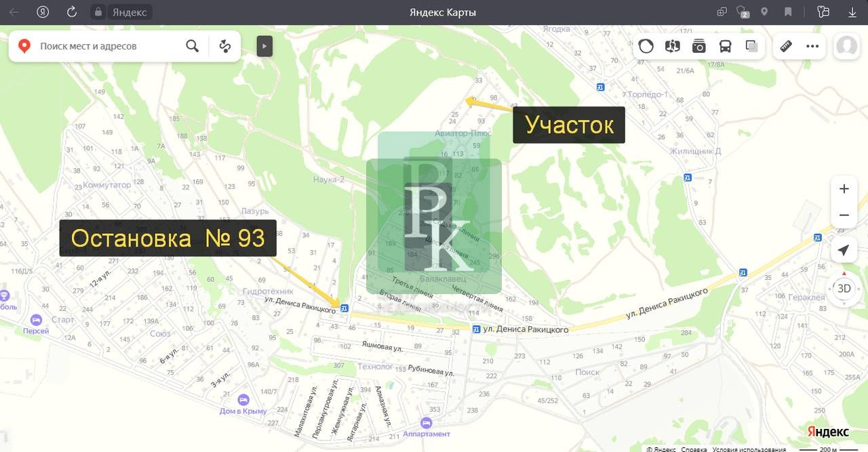Image resolution: width=868 pixels, height=452 pixels.
Task: Click the Наука-2 map label
Action: 329,180
